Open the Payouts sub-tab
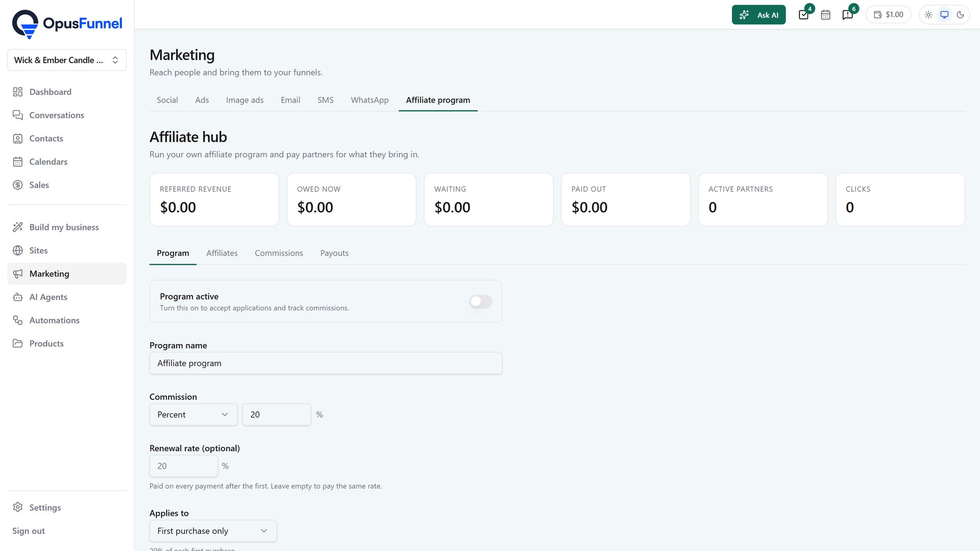This screenshot has width=980, height=551. (334, 253)
